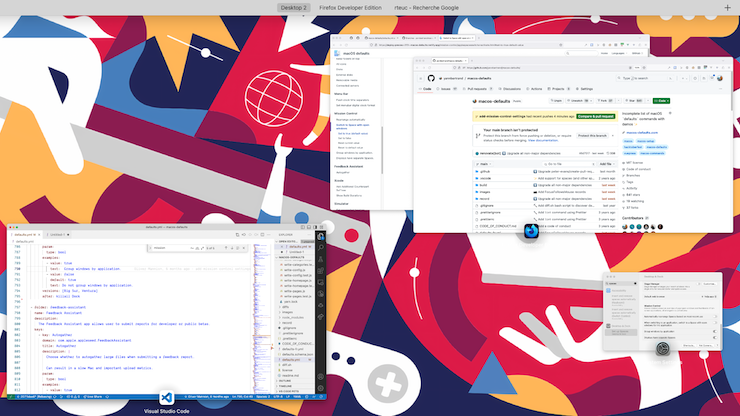Open Accounts icon in VS Code activity bar
The image size is (740, 416).
pyautogui.click(x=321, y=376)
